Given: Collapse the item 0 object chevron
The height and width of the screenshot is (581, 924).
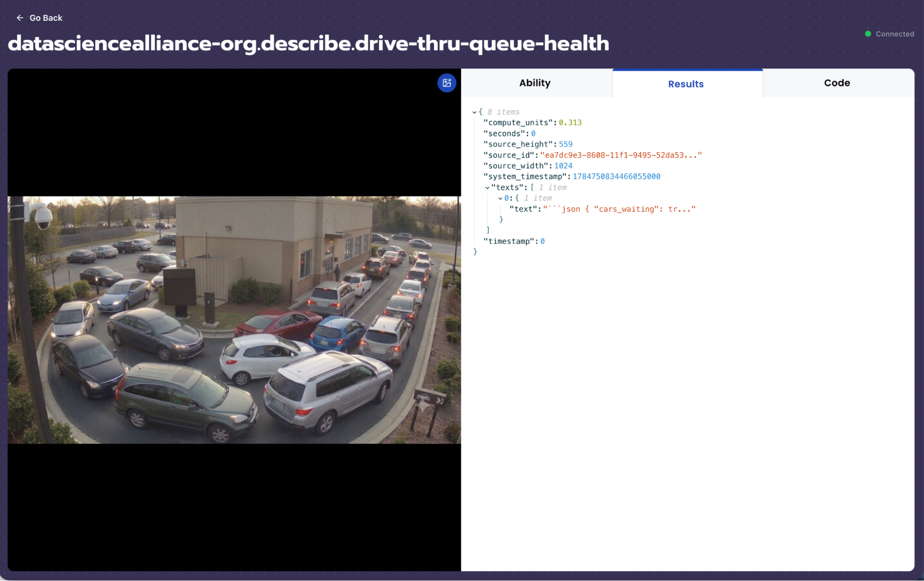Looking at the screenshot, I should click(x=500, y=198).
